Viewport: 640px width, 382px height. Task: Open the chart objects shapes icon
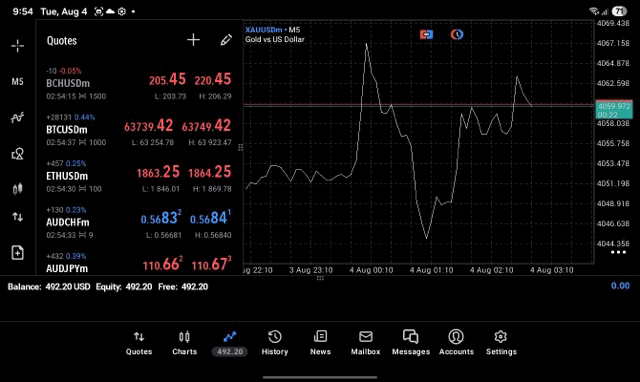coord(18,153)
